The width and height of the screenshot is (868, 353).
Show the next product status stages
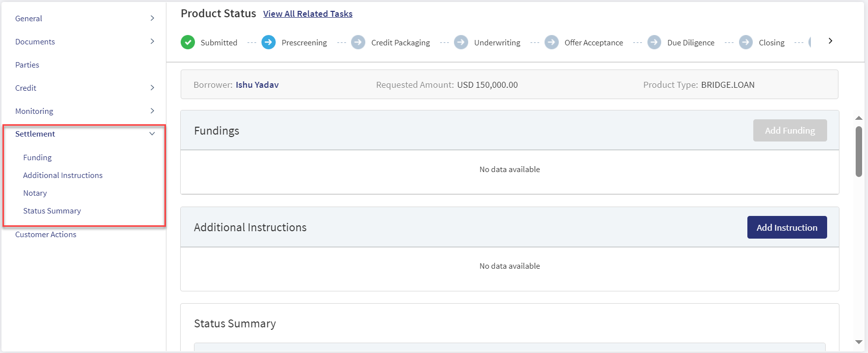pyautogui.click(x=830, y=41)
